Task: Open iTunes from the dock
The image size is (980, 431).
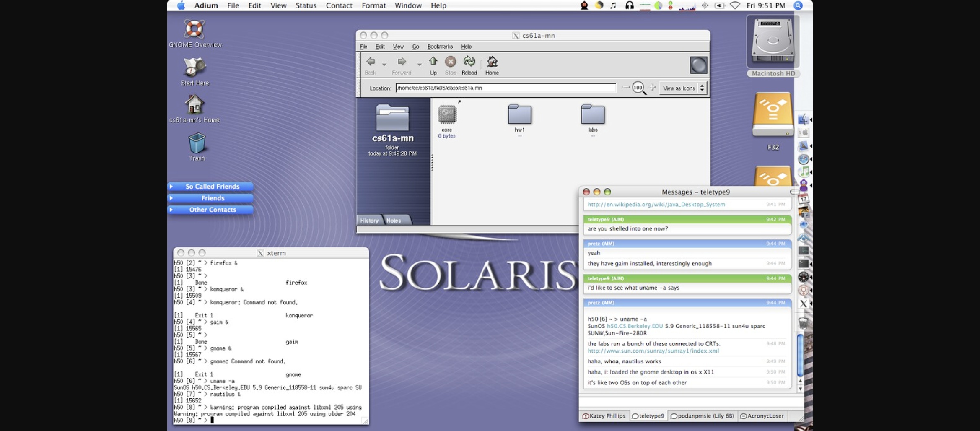Action: [803, 171]
